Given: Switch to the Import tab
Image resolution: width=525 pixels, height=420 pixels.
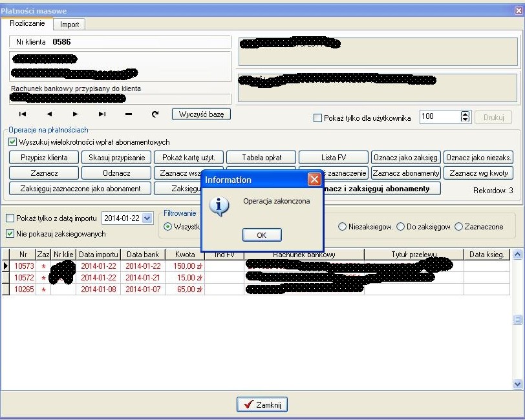Looking at the screenshot, I should (69, 25).
